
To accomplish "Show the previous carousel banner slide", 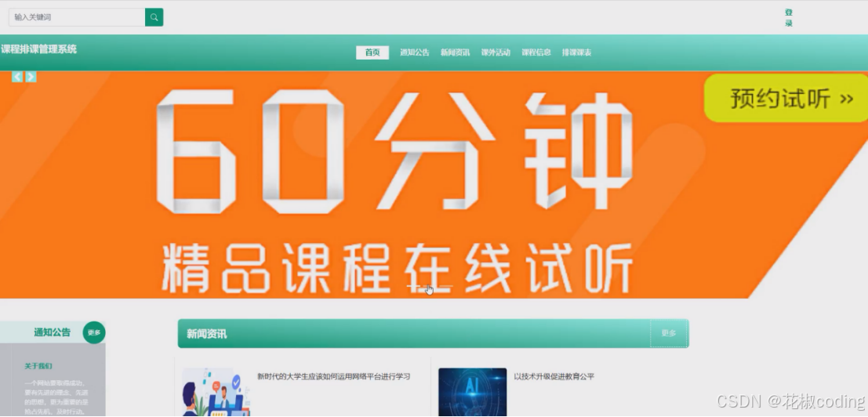I will pos(17,77).
